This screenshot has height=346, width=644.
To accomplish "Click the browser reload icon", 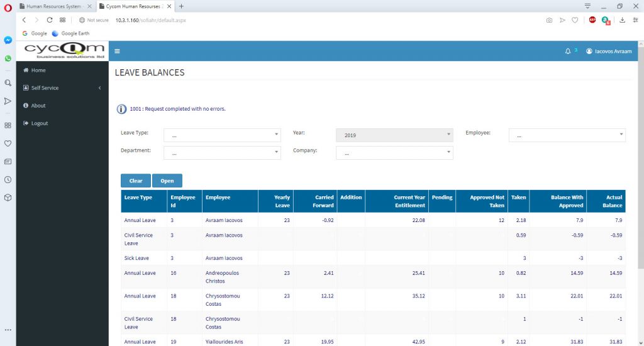I will (x=49, y=20).
